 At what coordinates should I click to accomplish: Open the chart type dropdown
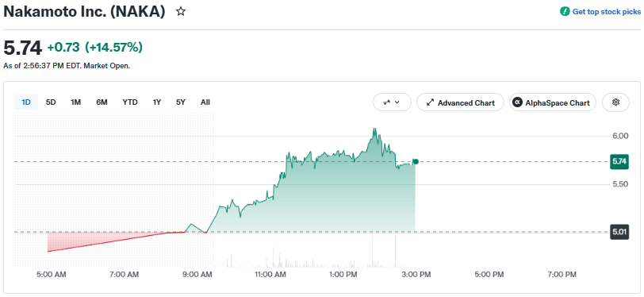[x=392, y=102]
